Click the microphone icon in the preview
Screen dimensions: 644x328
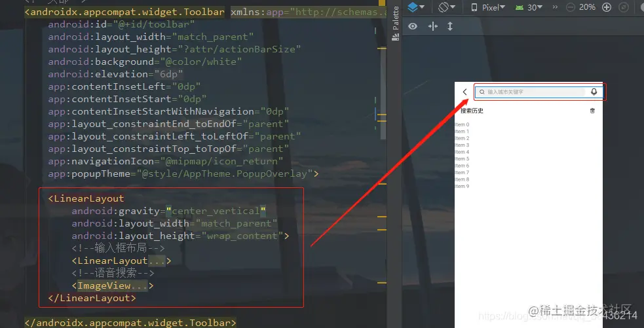(x=594, y=92)
